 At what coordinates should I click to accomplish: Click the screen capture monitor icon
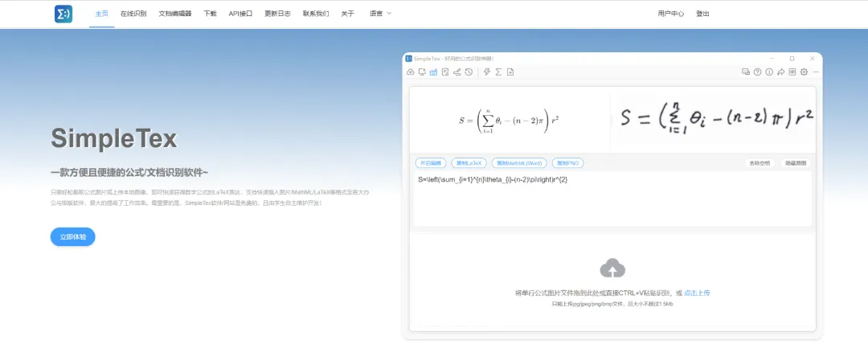click(422, 72)
